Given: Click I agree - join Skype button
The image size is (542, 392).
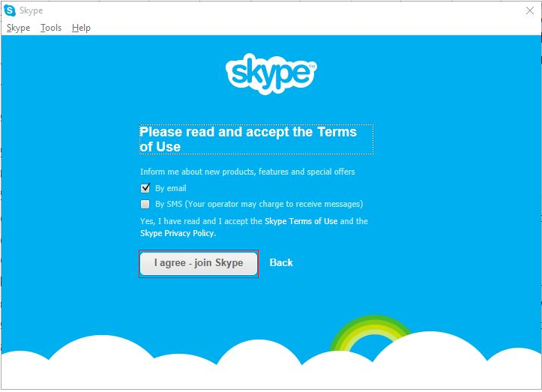Looking at the screenshot, I should 199,263.
